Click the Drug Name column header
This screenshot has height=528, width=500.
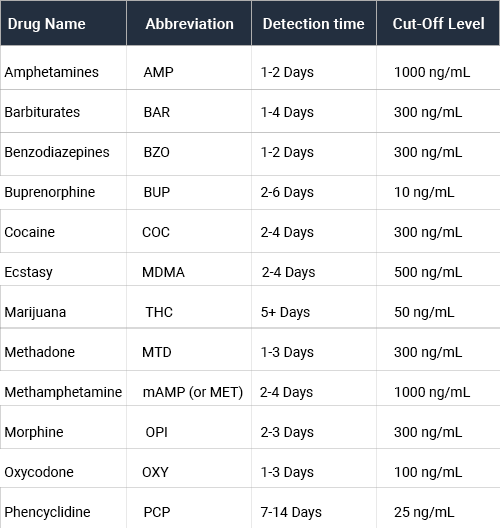point(63,23)
